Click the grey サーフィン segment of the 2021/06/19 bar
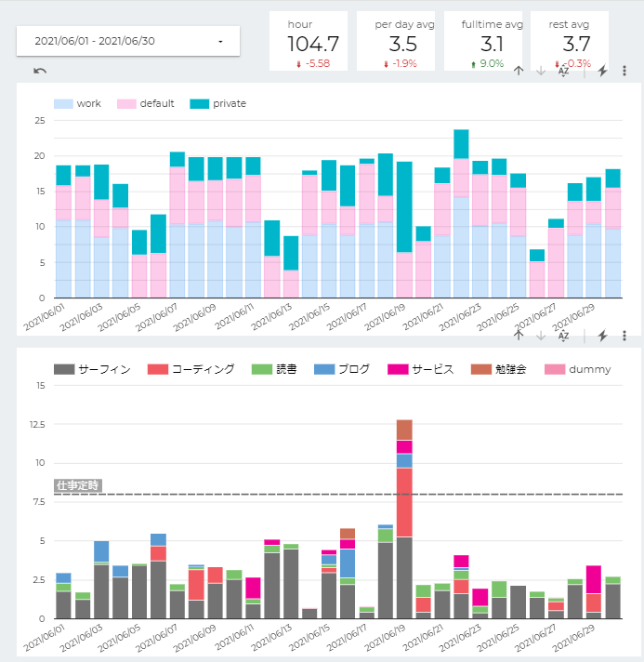644x662 pixels. click(x=404, y=577)
